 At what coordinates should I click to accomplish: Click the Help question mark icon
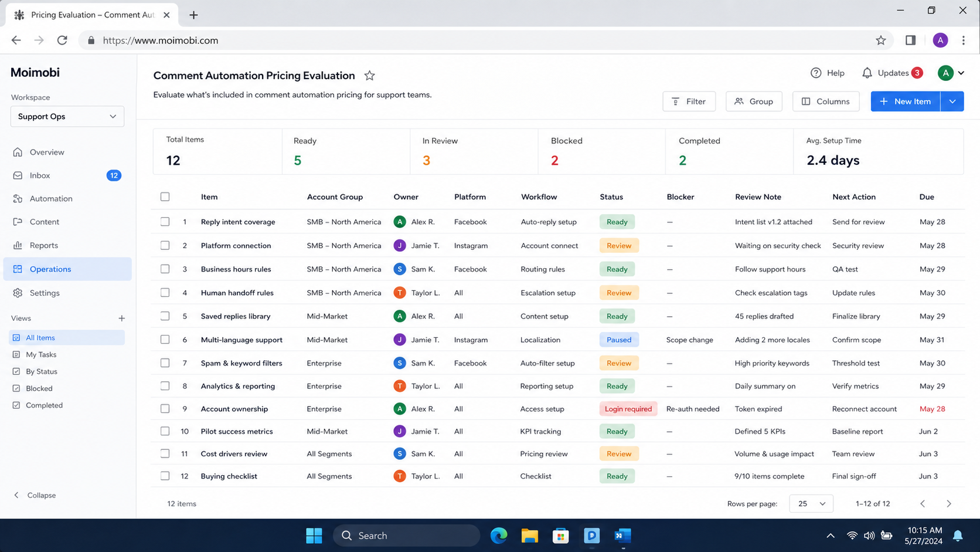pyautogui.click(x=816, y=73)
